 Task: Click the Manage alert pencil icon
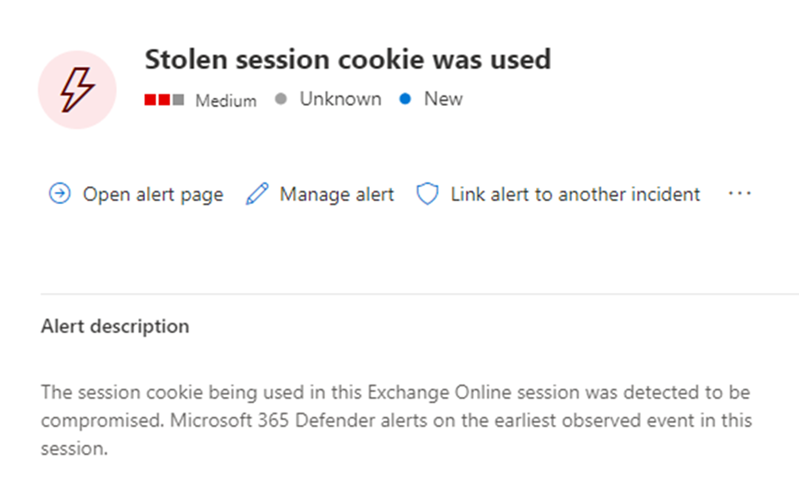click(257, 194)
